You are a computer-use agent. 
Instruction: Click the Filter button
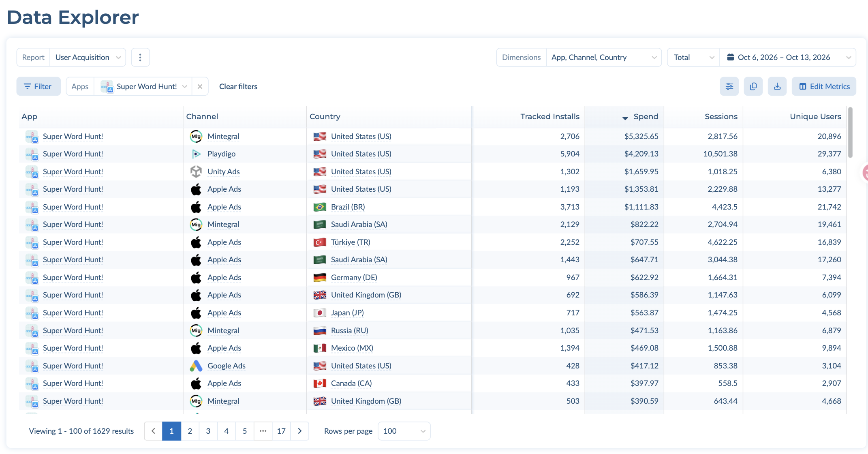click(x=38, y=86)
